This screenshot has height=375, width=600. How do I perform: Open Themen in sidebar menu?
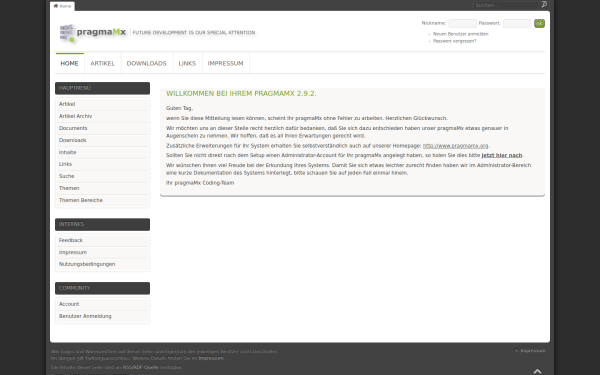click(x=102, y=188)
